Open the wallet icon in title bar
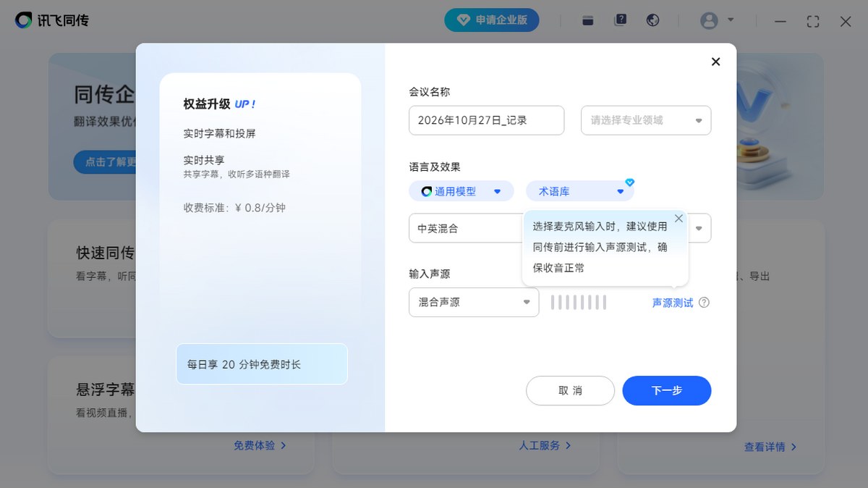 click(x=588, y=20)
